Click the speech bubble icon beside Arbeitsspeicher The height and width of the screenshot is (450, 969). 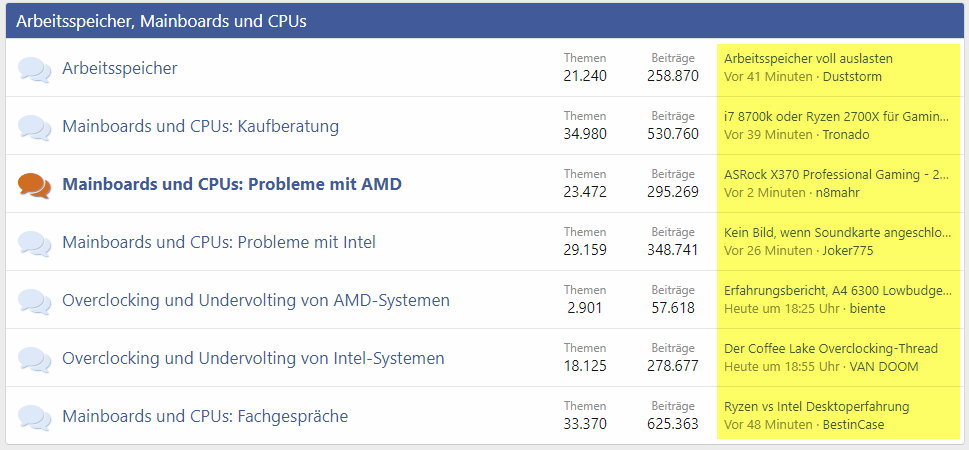tap(34, 69)
